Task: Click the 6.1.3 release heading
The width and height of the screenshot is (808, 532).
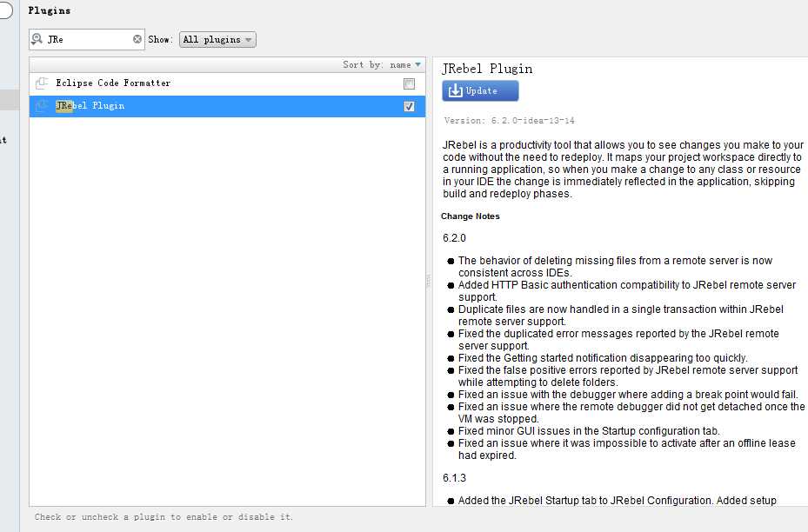Action: coord(454,478)
